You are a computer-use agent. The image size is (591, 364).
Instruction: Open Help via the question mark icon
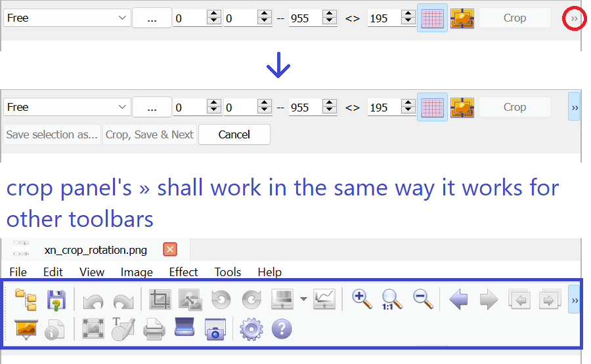coord(282,329)
